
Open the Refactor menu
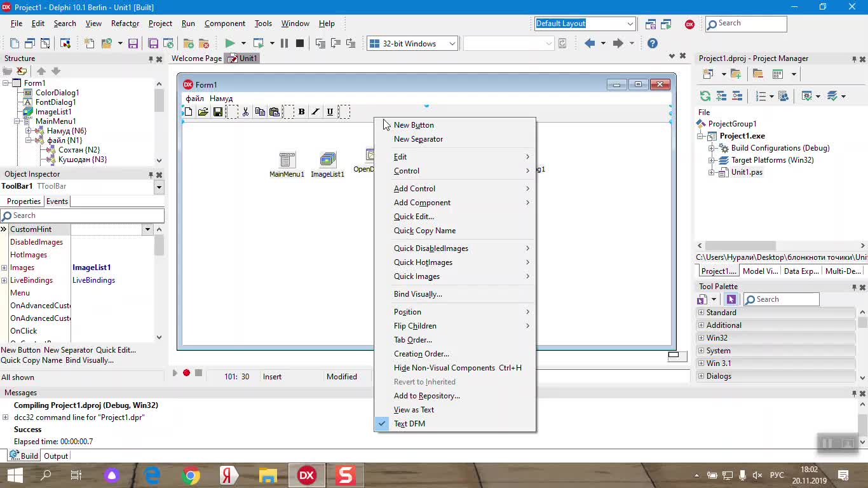pyautogui.click(x=125, y=24)
